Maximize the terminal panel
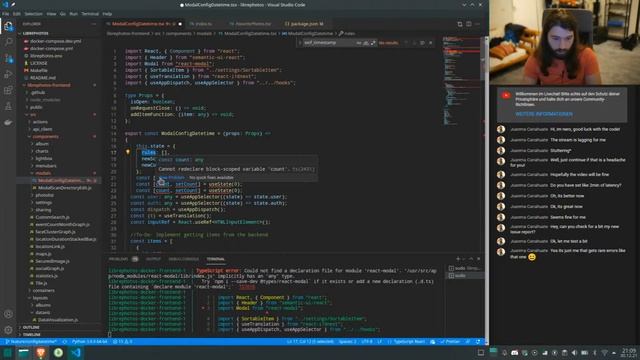640x360 pixels. (x=471, y=259)
